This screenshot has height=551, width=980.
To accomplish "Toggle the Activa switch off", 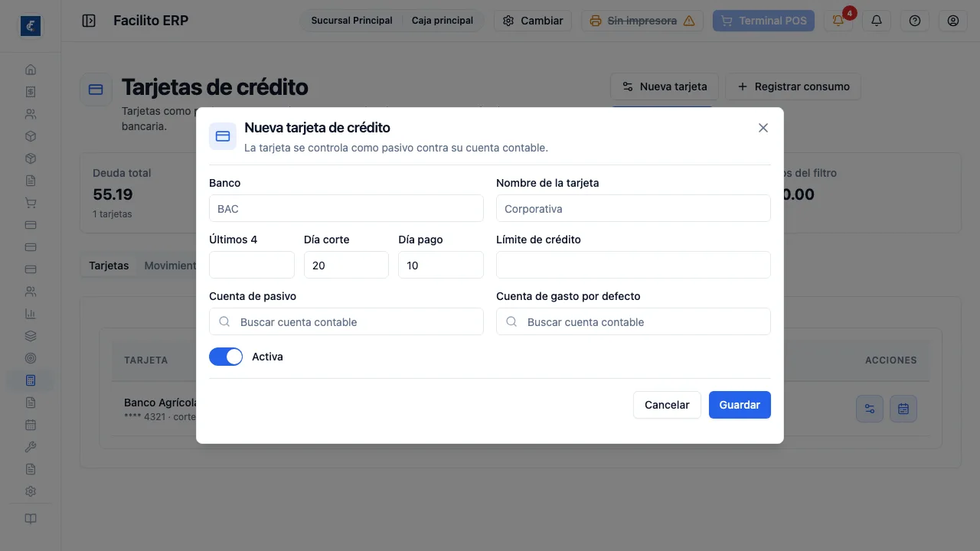I will pos(226,357).
